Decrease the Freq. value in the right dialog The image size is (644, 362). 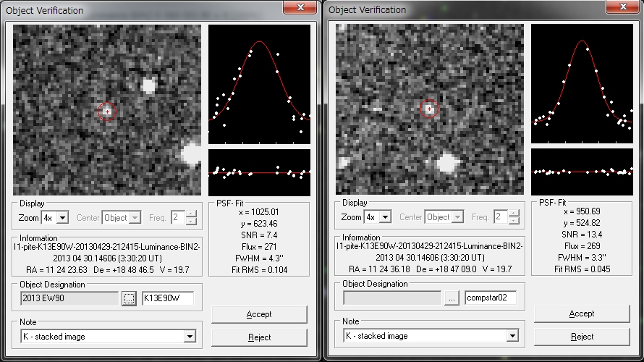tap(514, 221)
